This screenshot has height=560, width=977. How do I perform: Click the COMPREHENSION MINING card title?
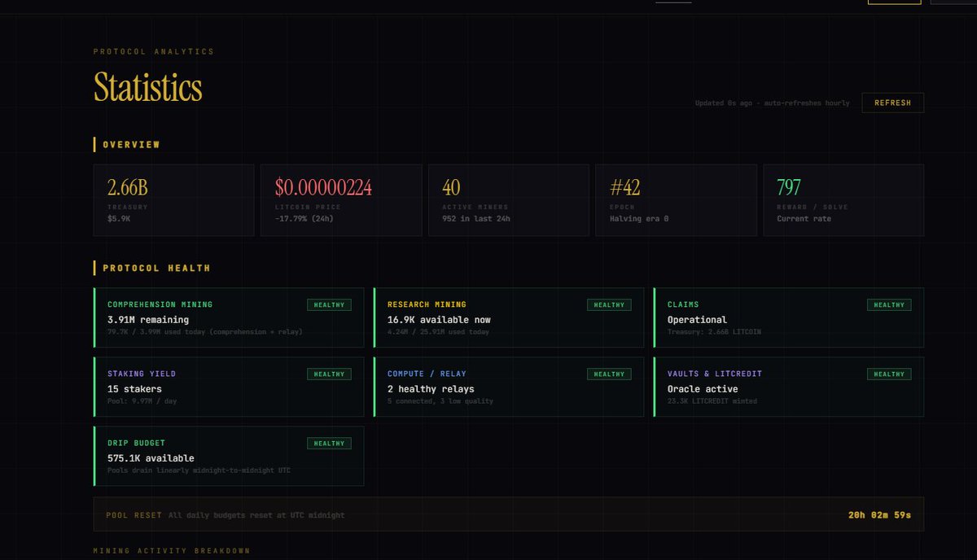[x=160, y=304]
